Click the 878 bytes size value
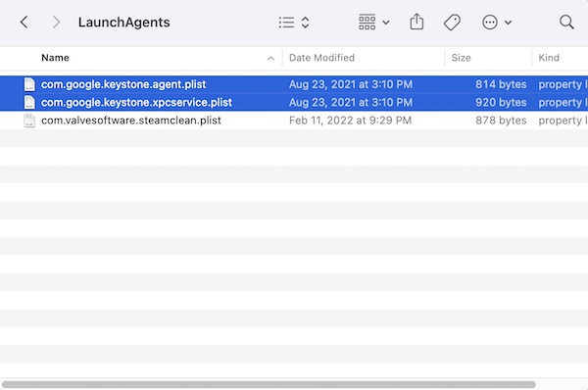 click(501, 121)
